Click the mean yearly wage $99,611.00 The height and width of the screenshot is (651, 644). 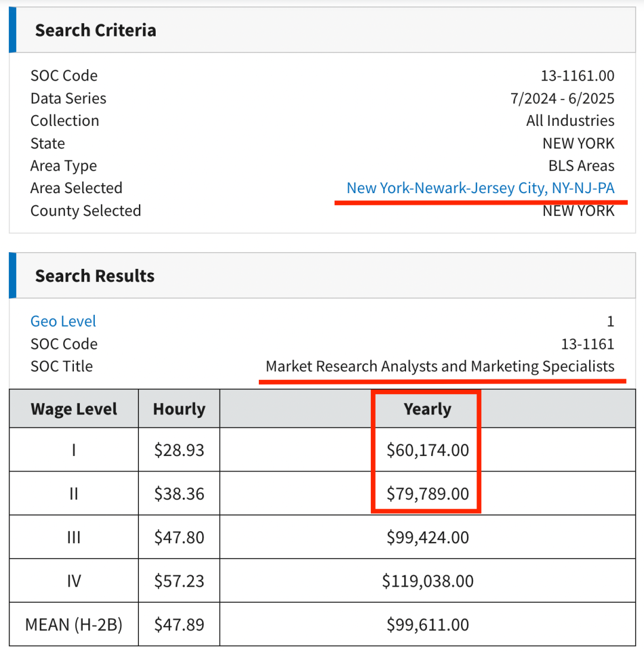point(428,625)
